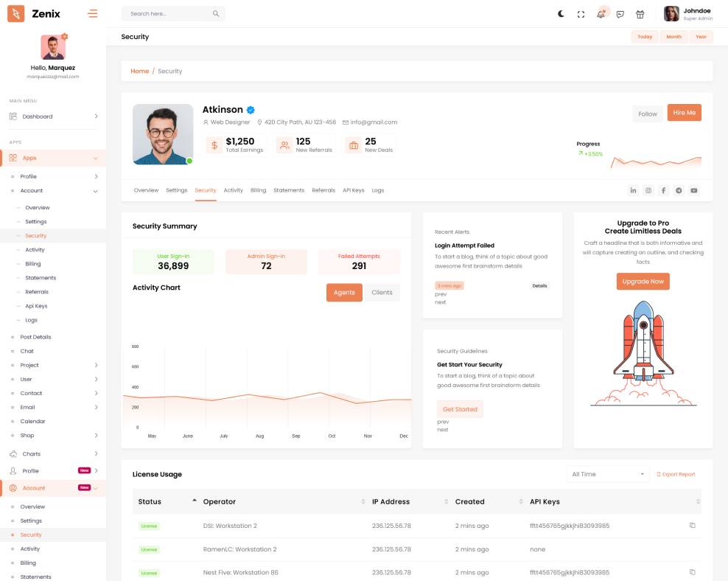Open the chat messages icon in header
Screen dimensions: 728x581
pos(620,14)
